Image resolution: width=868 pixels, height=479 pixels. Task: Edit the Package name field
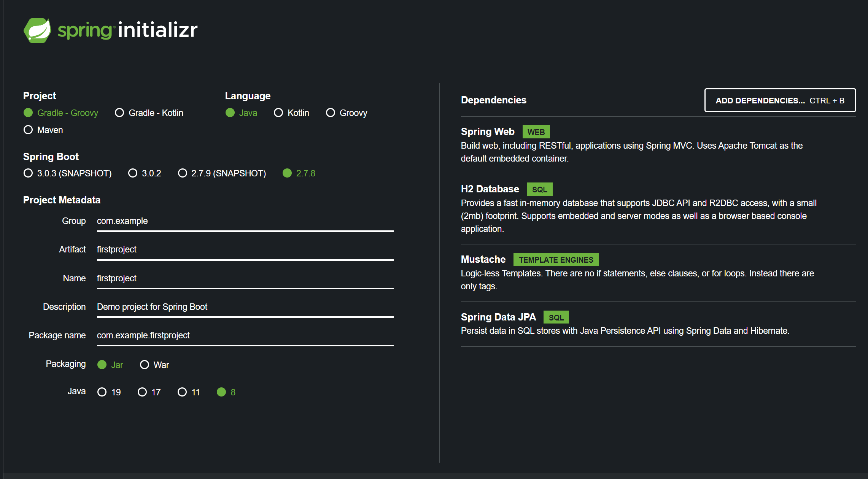pyautogui.click(x=245, y=336)
